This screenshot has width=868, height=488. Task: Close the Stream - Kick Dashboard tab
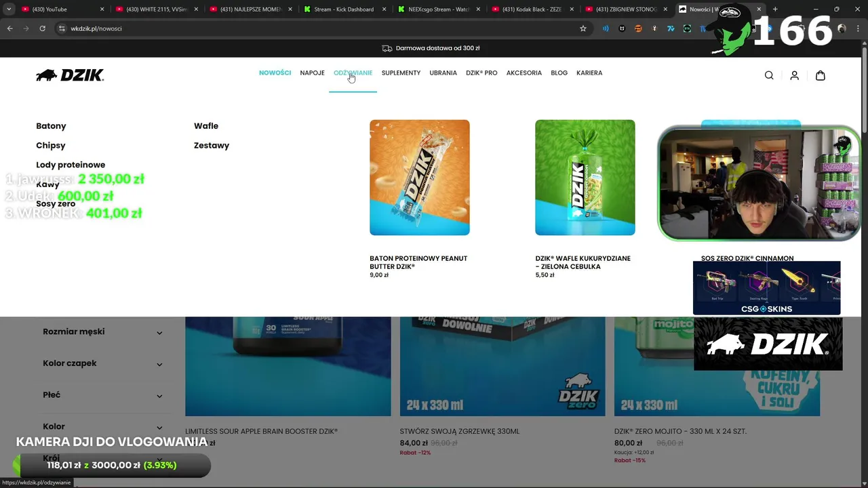(x=385, y=9)
